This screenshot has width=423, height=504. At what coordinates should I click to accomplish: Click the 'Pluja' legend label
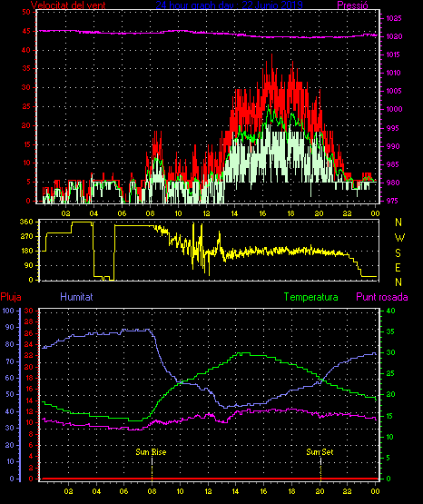tap(11, 297)
